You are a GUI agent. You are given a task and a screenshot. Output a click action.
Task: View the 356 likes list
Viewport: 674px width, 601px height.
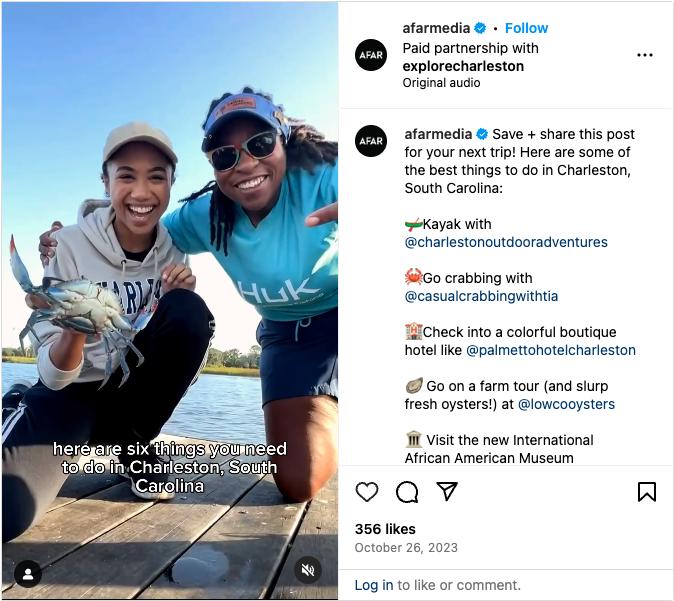385,529
